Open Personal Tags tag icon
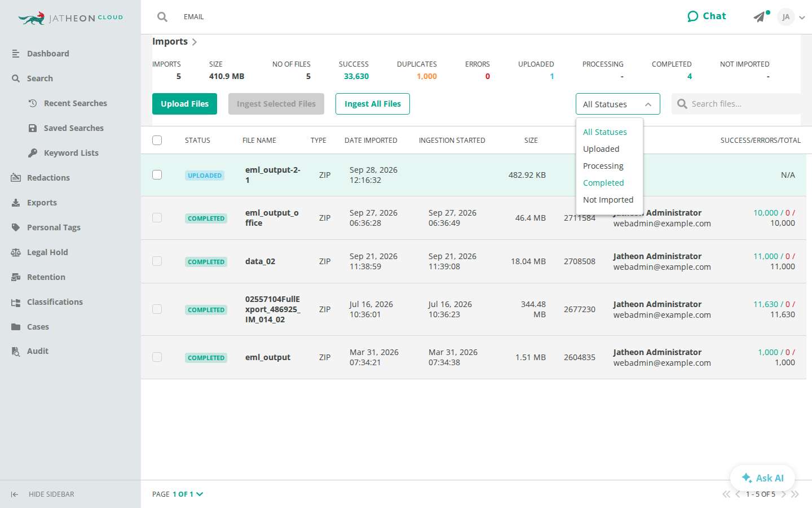Viewport: 812px width, 508px height. 16,227
